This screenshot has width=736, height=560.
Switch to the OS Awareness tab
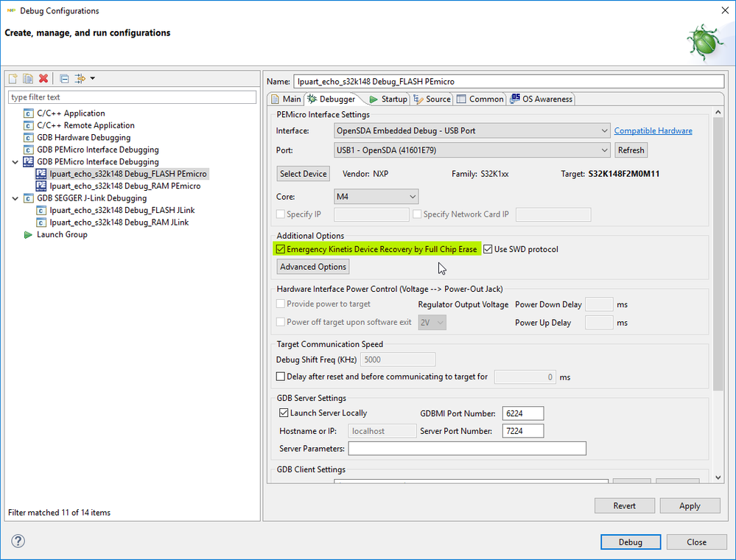[542, 99]
